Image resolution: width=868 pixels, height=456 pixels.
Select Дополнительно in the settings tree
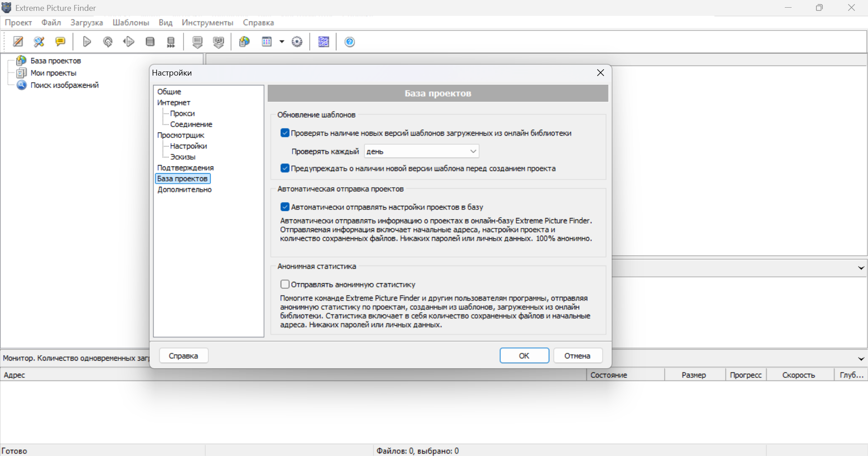[184, 190]
